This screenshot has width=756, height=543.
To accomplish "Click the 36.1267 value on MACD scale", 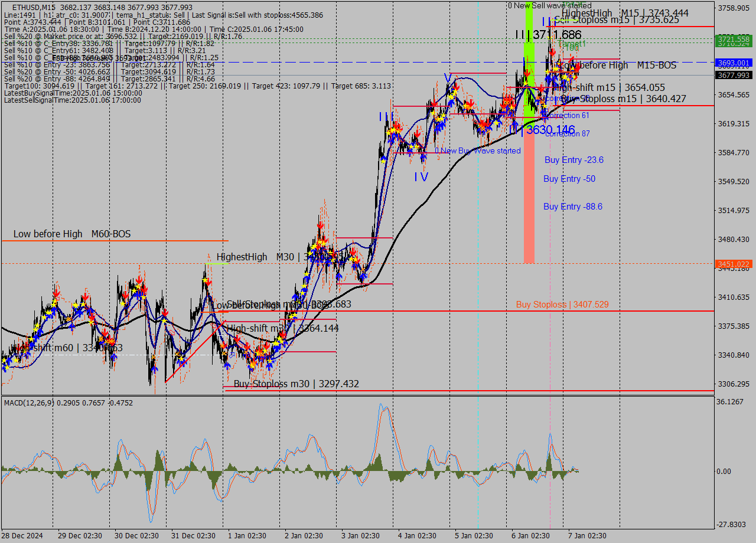I will 730,402.
